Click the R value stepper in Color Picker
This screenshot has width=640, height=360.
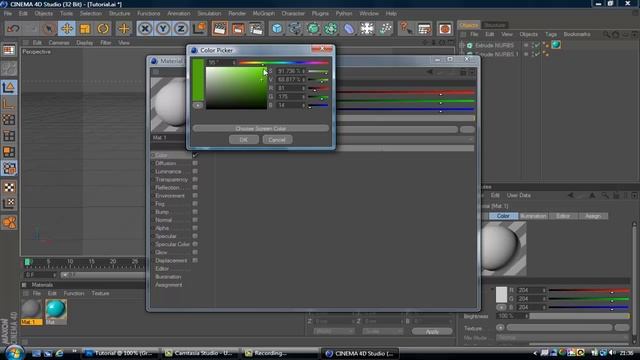[303, 88]
